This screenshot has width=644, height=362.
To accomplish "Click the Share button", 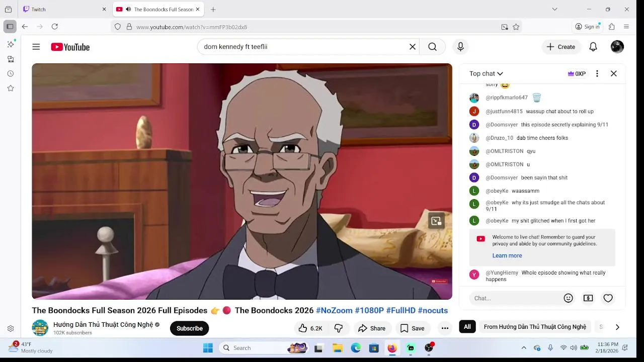I will (372, 328).
